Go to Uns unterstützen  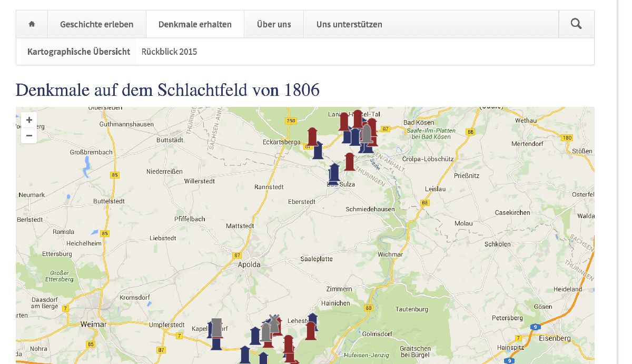tap(349, 24)
